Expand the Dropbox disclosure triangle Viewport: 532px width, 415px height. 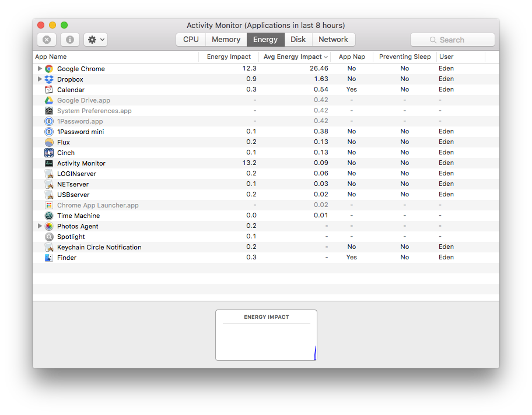coord(40,79)
